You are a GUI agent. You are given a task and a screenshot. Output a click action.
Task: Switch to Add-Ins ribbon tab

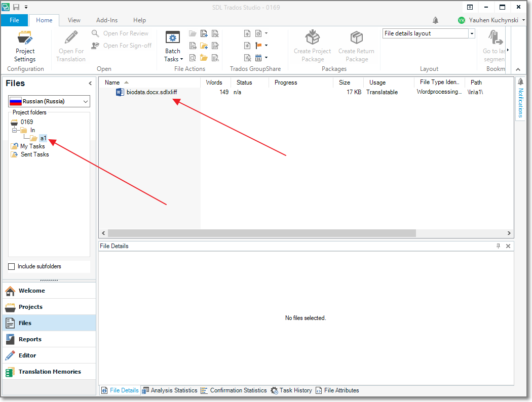coord(107,20)
